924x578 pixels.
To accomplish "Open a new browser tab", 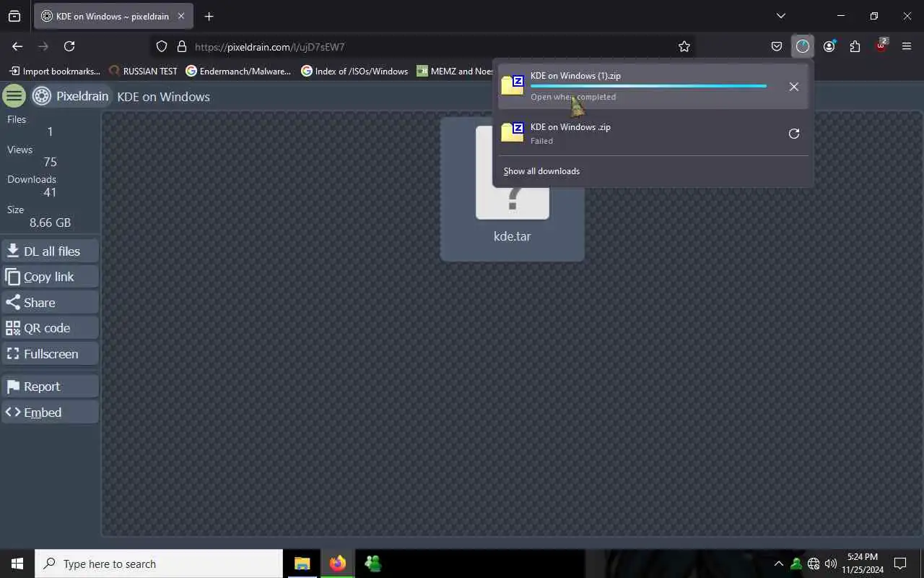I will pyautogui.click(x=209, y=16).
